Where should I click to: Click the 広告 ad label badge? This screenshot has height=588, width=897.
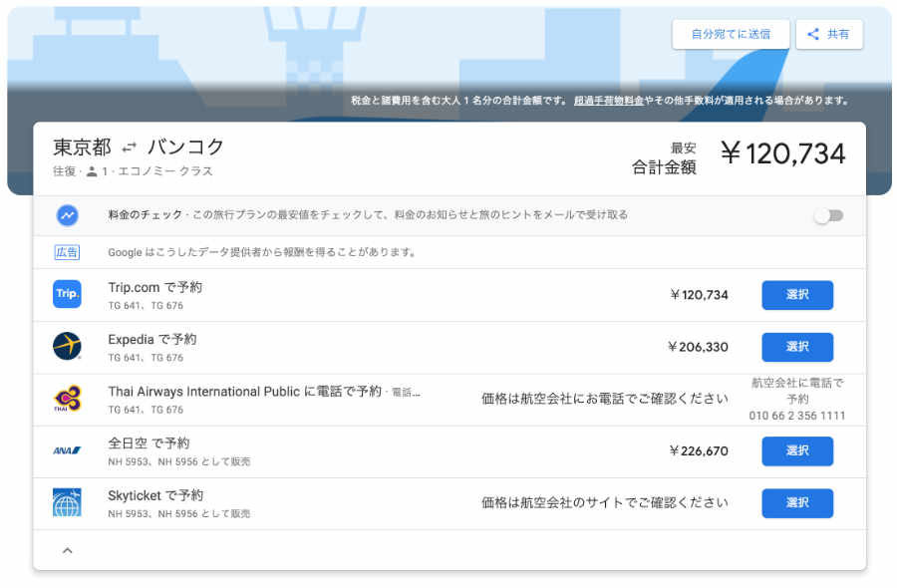click(x=67, y=252)
